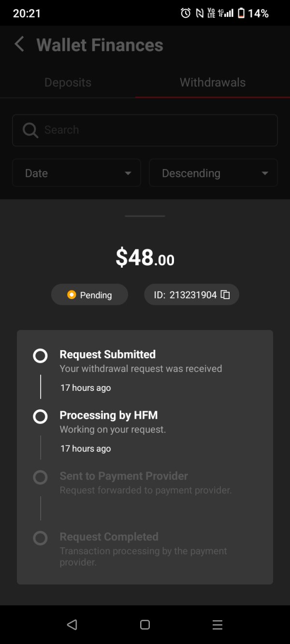The height and width of the screenshot is (644, 290).
Task: Tap the $48.00 withdrawal amount
Action: pos(145,258)
